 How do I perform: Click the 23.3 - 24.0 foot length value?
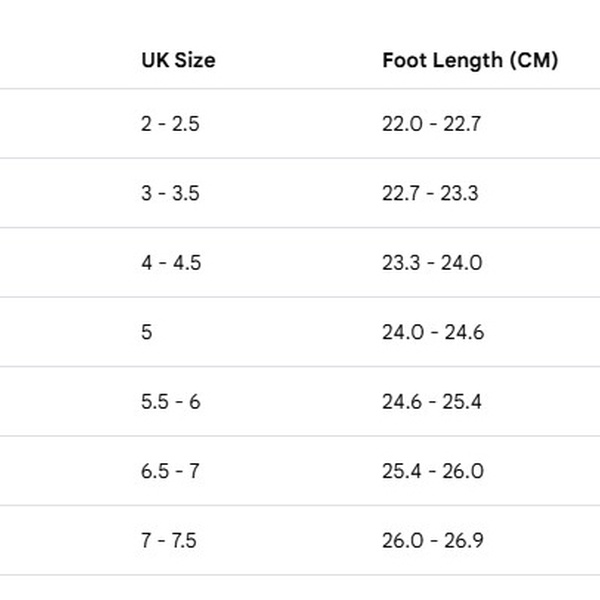tap(433, 263)
